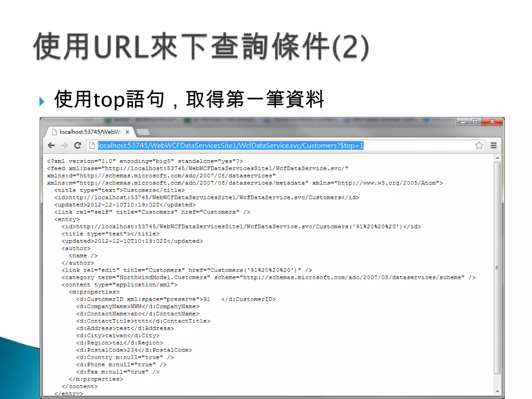
Task: Click the first updated 2012-12-10T10:19:02Z line
Action: pyautogui.click(x=125, y=205)
